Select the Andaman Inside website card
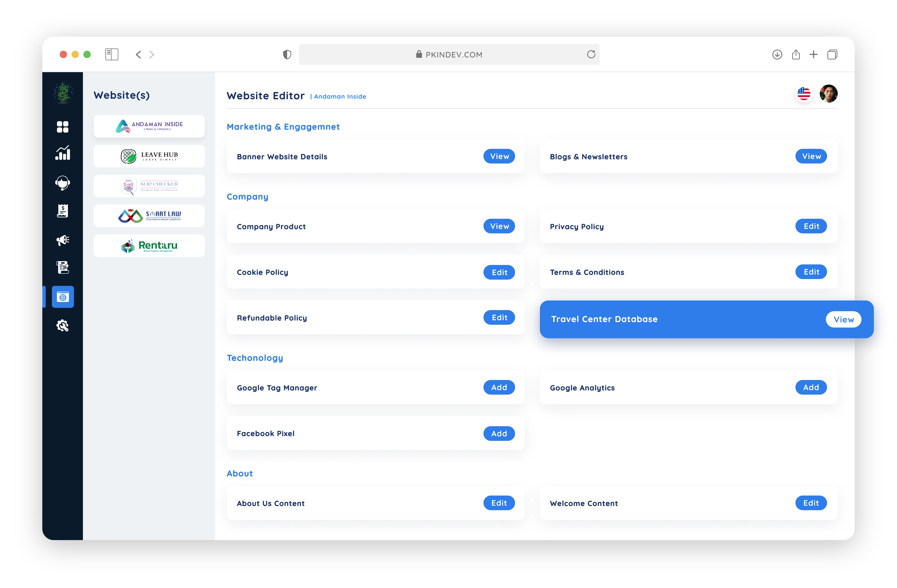This screenshot has height=588, width=897. [149, 126]
